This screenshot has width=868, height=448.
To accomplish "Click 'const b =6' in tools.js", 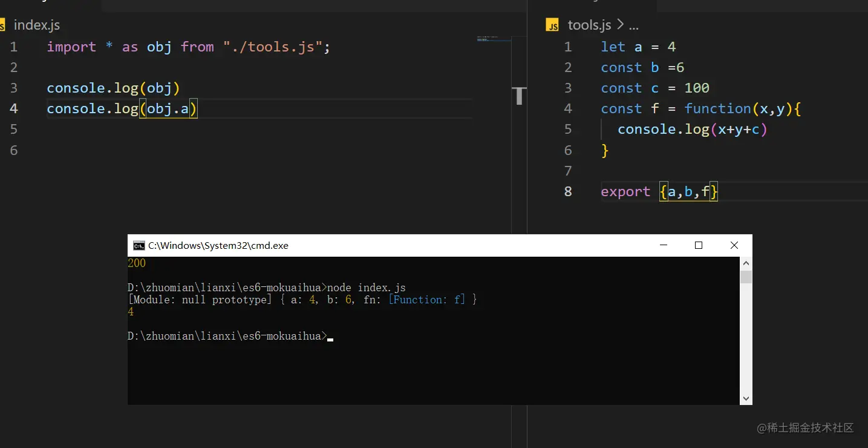I will pos(642,67).
